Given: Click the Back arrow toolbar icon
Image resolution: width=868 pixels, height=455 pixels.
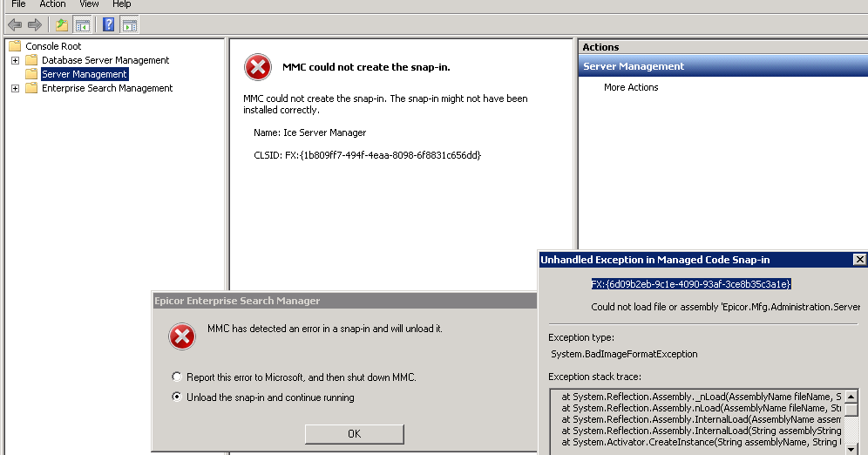Looking at the screenshot, I should (15, 24).
